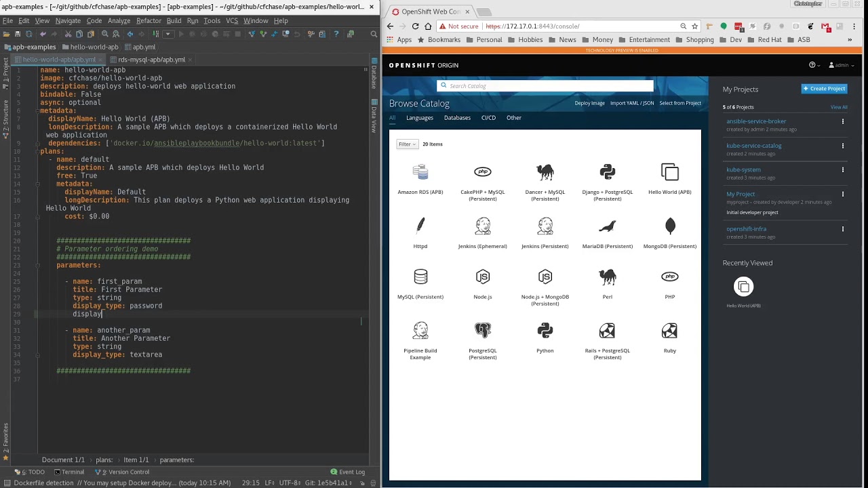Click the IDE Open folder toolbar icon

point(7,34)
